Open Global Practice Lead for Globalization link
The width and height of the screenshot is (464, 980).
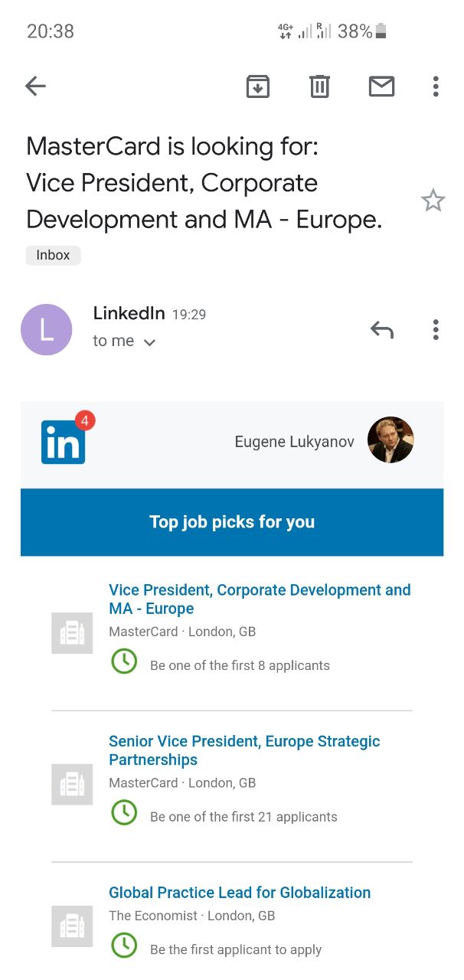pyautogui.click(x=240, y=893)
